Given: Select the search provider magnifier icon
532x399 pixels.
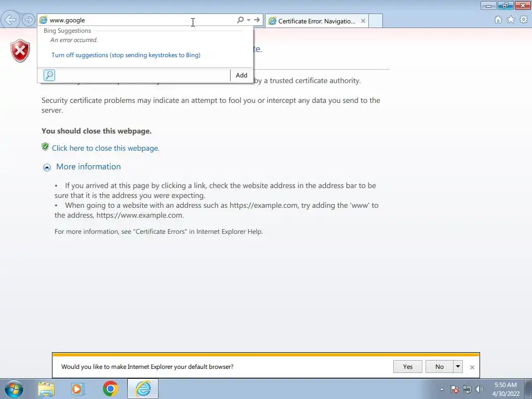Looking at the screenshot, I should pyautogui.click(x=49, y=75).
